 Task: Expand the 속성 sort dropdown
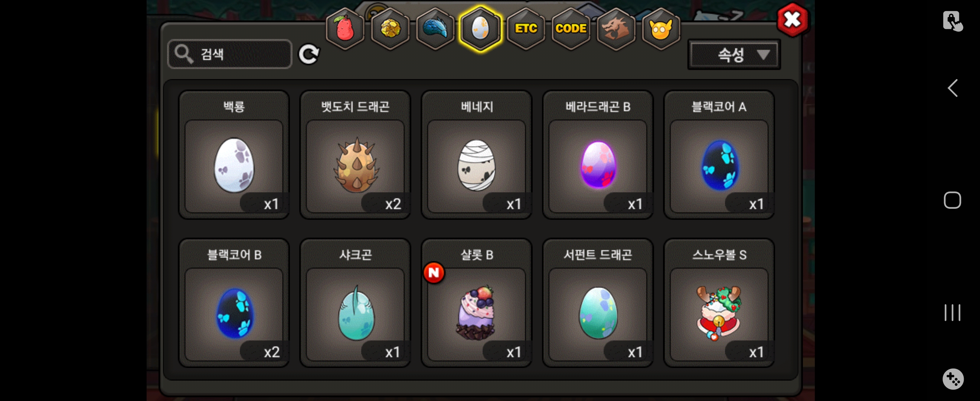pyautogui.click(x=734, y=55)
